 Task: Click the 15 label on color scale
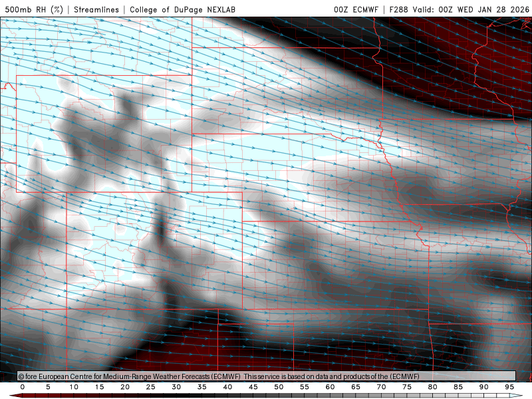click(x=99, y=387)
